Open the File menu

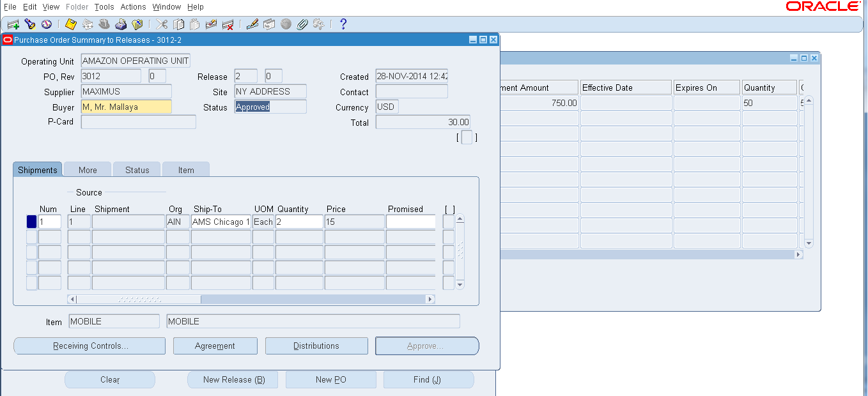click(x=10, y=6)
